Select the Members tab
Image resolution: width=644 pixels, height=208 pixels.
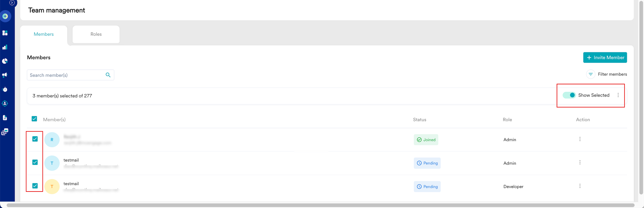pos(44,34)
